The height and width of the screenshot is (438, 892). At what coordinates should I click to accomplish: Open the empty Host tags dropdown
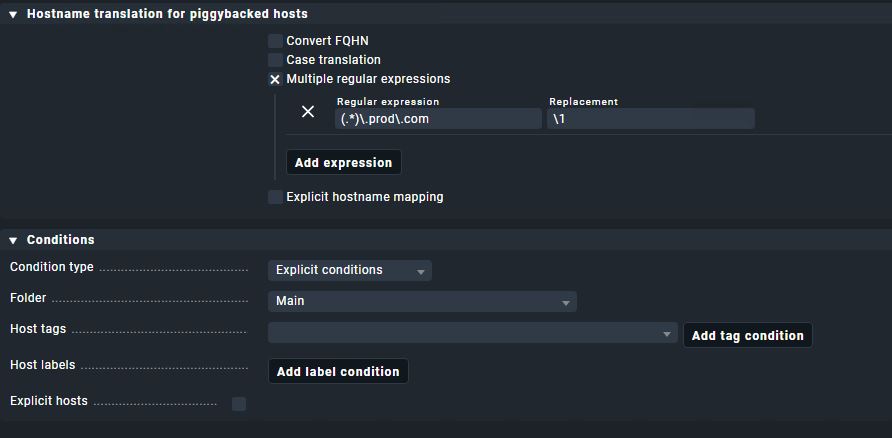pyautogui.click(x=472, y=334)
